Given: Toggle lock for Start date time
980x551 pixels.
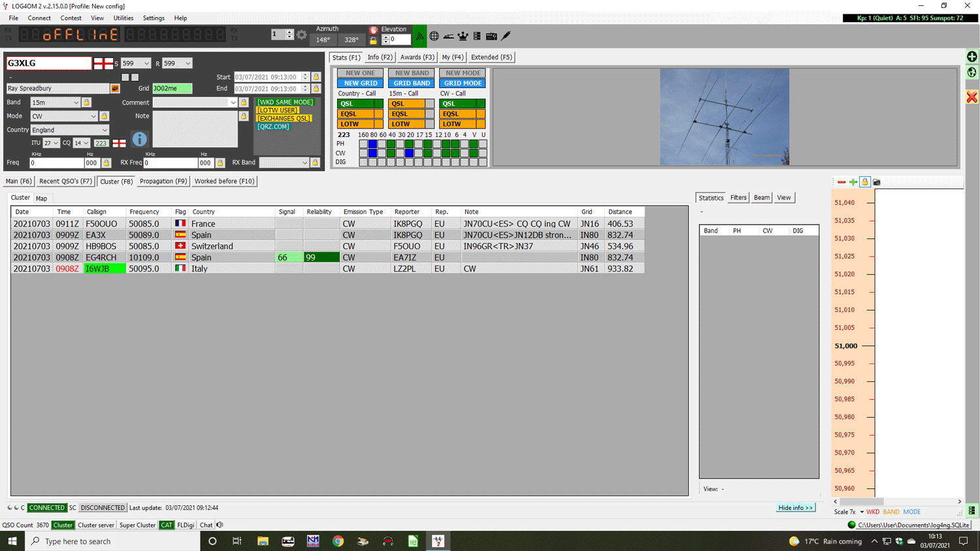Looking at the screenshot, I should (x=316, y=77).
